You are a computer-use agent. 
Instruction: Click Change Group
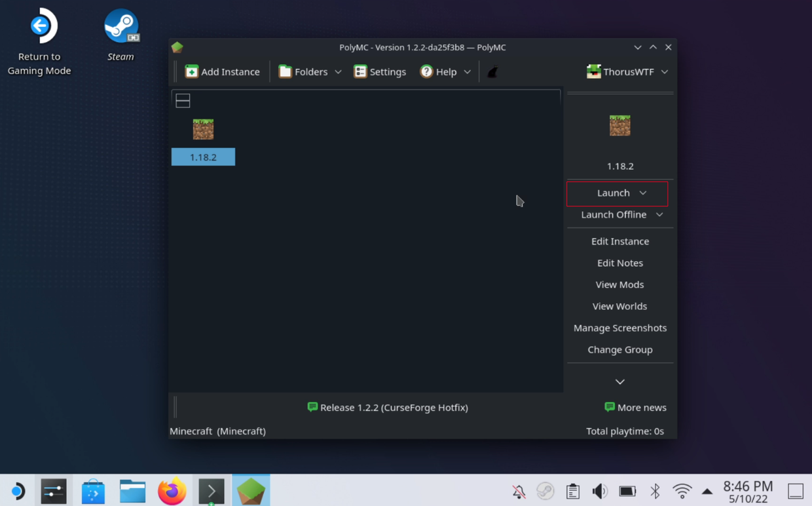pyautogui.click(x=620, y=349)
